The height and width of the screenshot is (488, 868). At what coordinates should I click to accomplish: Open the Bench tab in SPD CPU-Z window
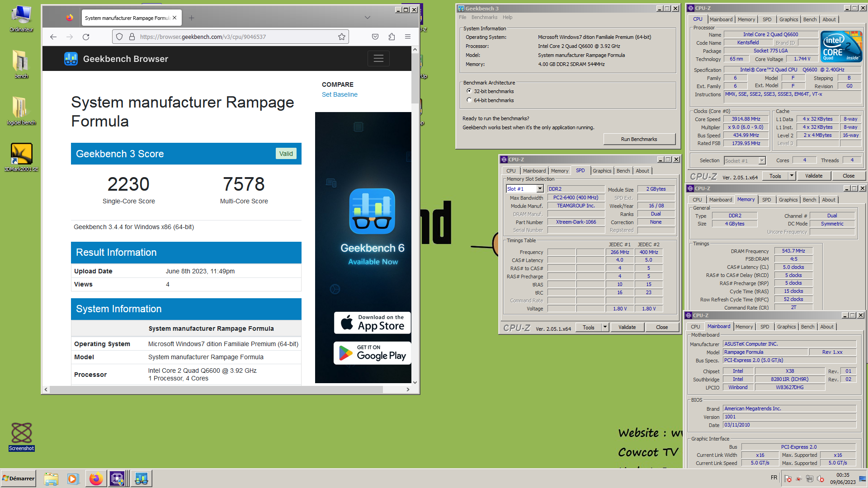(623, 171)
